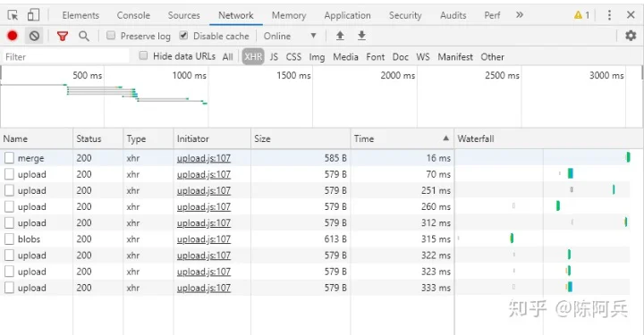Reverse sort on the Time column header
Viewport: 644px width, 335px height.
pos(402,138)
